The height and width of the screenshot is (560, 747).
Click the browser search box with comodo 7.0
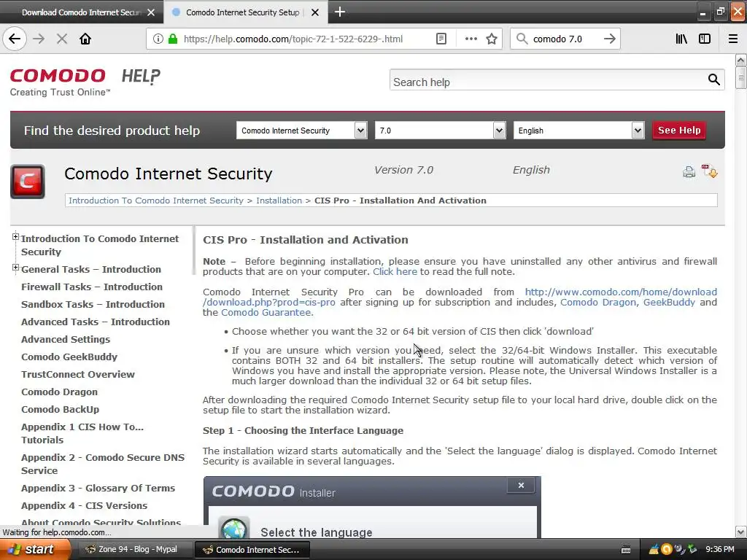[566, 39]
